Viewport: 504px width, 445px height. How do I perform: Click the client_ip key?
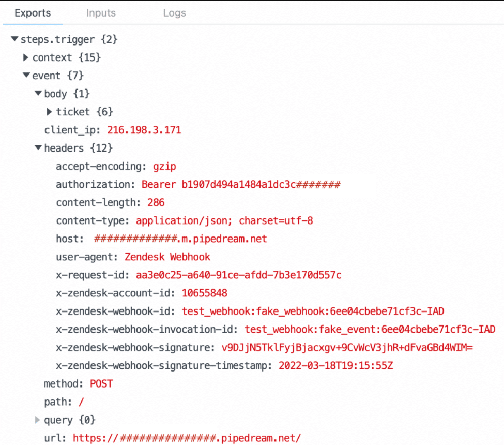pyautogui.click(x=72, y=130)
